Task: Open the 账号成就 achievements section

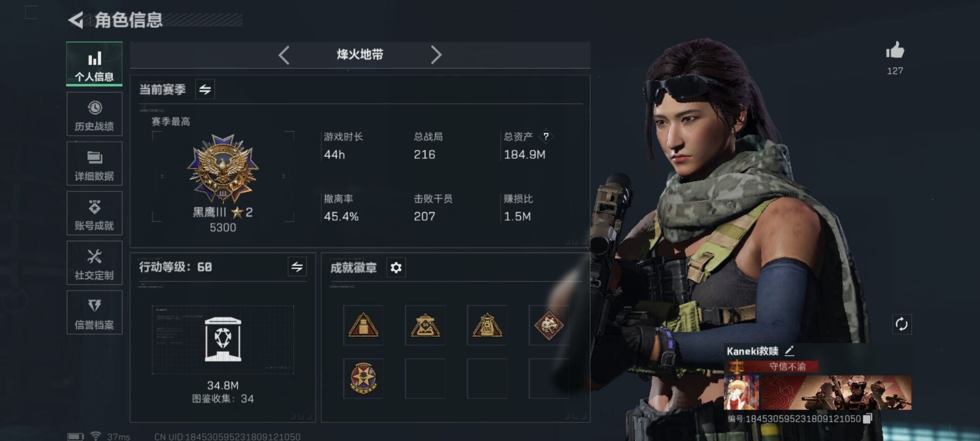Action: pyautogui.click(x=94, y=213)
